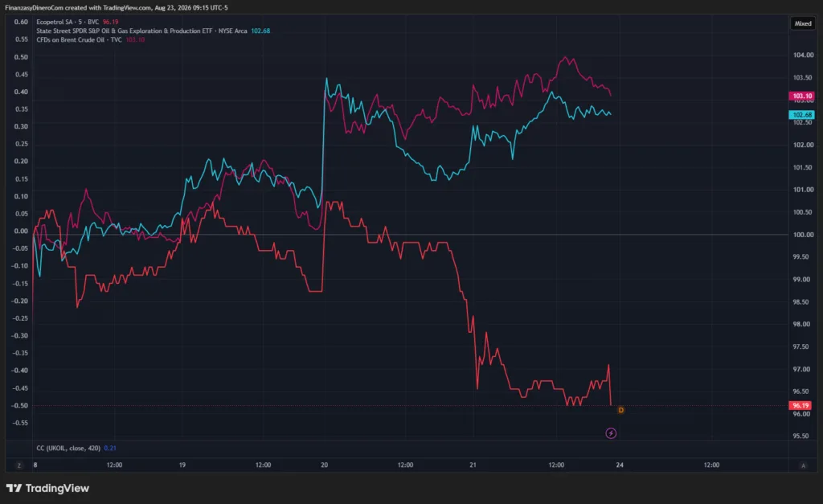823x504 pixels.
Task: Click the red 96.19 price tag
Action: tap(800, 405)
